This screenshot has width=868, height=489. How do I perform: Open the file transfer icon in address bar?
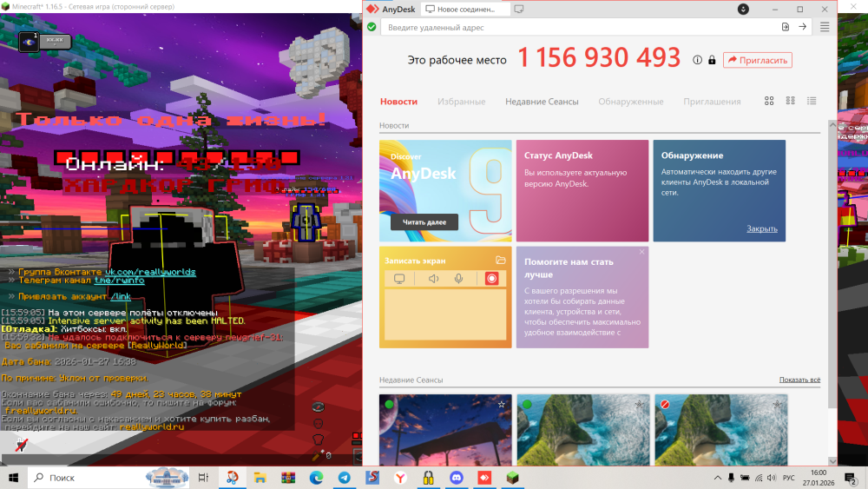click(x=785, y=27)
